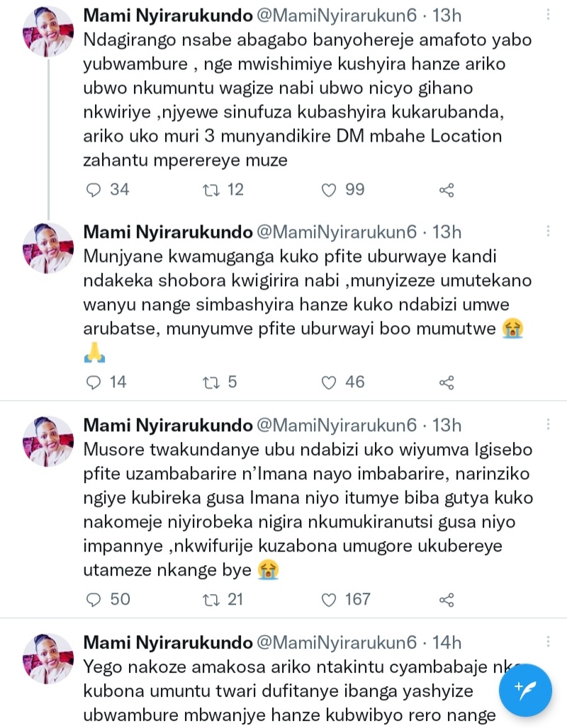Share the tweet mentioning kwamuganga
Viewport: 567px width, 728px height.
pos(447,382)
